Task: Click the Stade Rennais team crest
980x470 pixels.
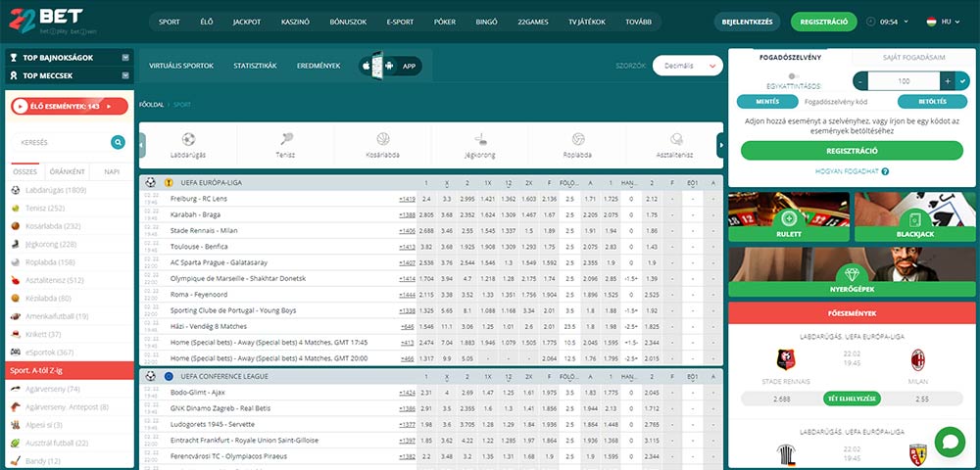Action: (786, 359)
